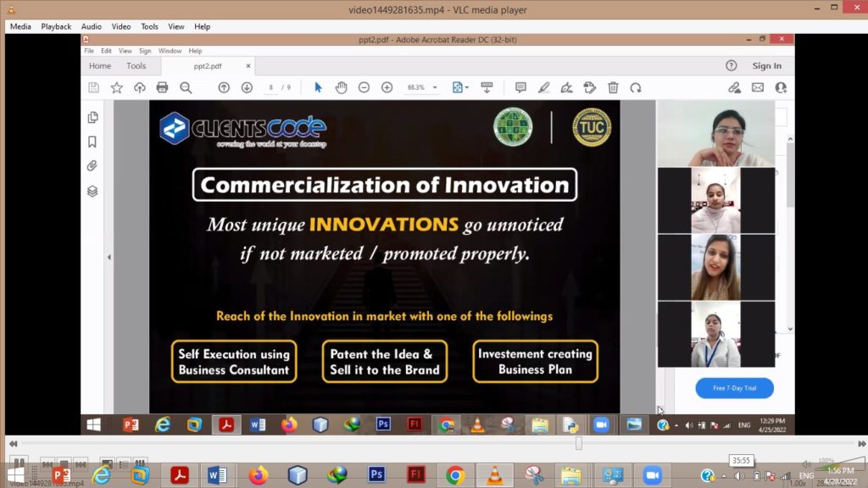Switch to the Tools tab in Acrobat
Screen dimensions: 868x488
136,66
